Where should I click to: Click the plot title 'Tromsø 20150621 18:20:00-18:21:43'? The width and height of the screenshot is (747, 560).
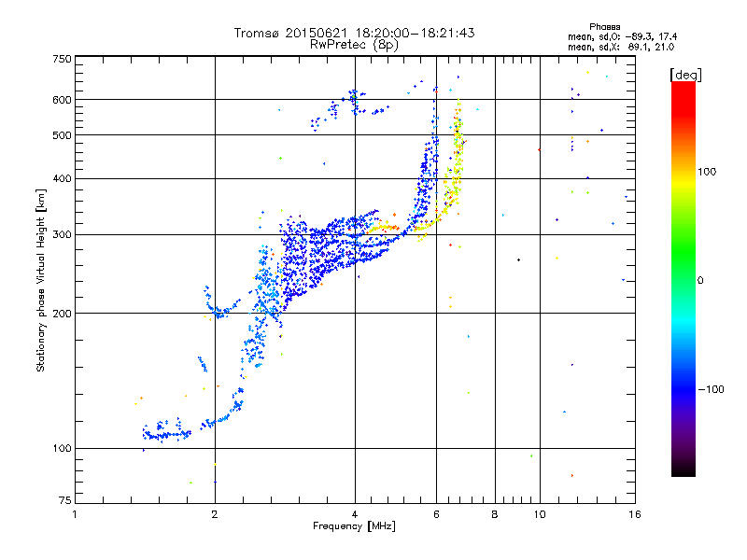[x=354, y=33]
